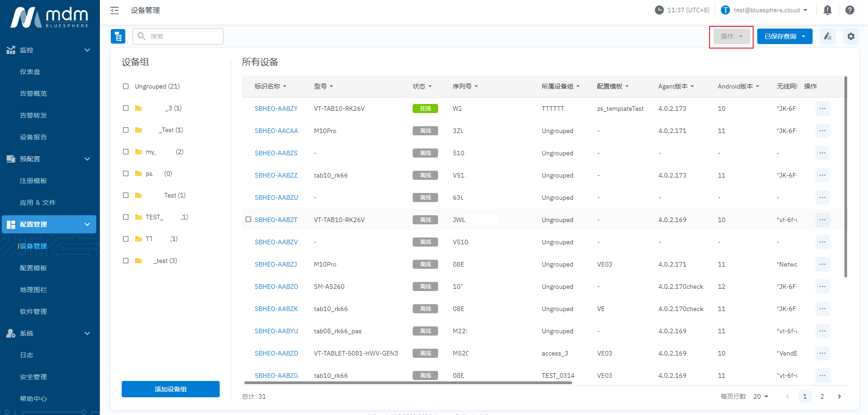Open actions menu for device SBHEO-AABZY
Image resolution: width=868 pixels, height=415 pixels.
pyautogui.click(x=822, y=109)
